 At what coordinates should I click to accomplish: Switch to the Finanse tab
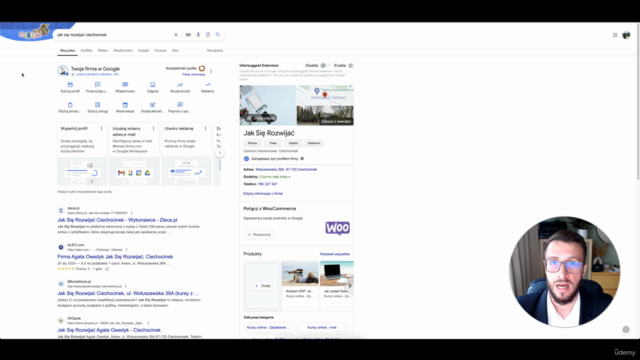pos(160,51)
